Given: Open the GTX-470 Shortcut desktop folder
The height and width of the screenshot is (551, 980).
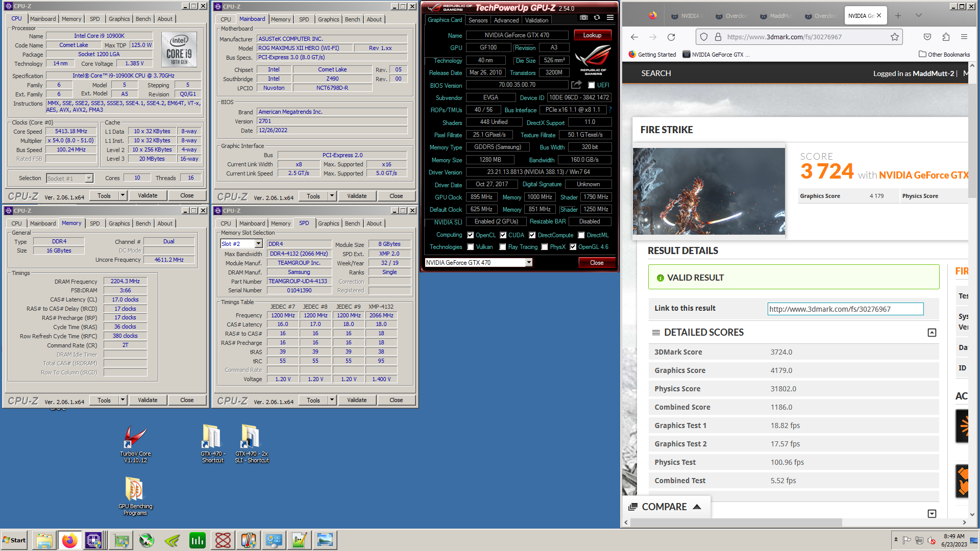Looking at the screenshot, I should [212, 444].
